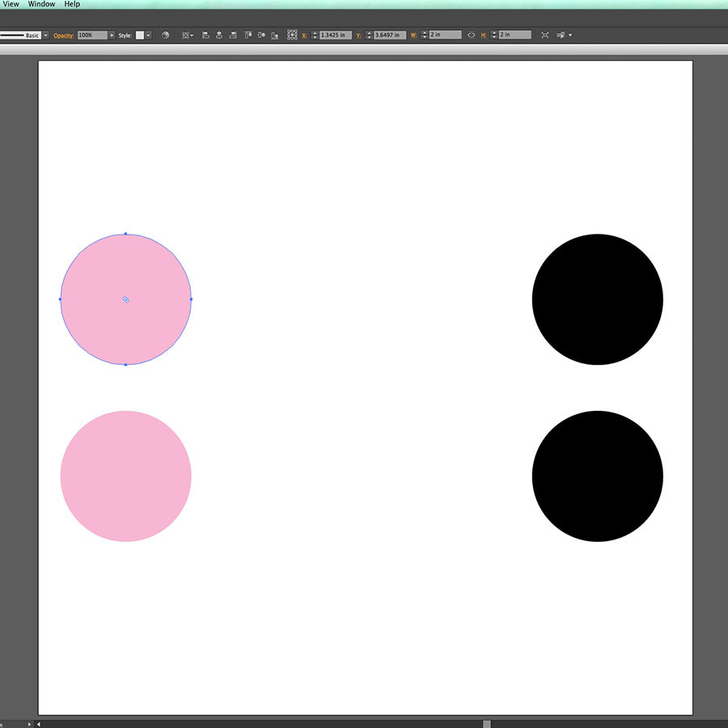Click the H height label

click(x=484, y=36)
